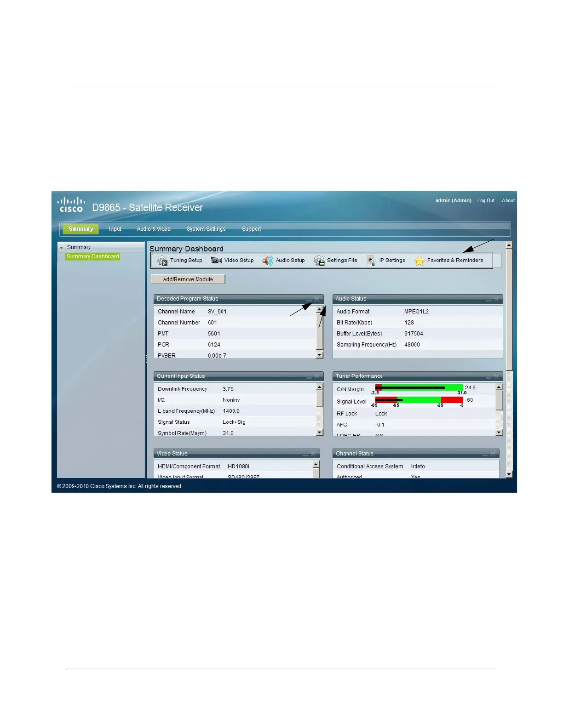
Task: Close the Decoded Program Status module
Action: tap(316, 299)
